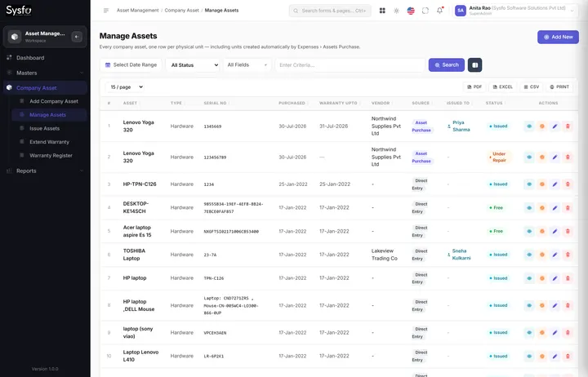This screenshot has width=588, height=377.
Task: Open notifications bell icon
Action: coord(439,11)
